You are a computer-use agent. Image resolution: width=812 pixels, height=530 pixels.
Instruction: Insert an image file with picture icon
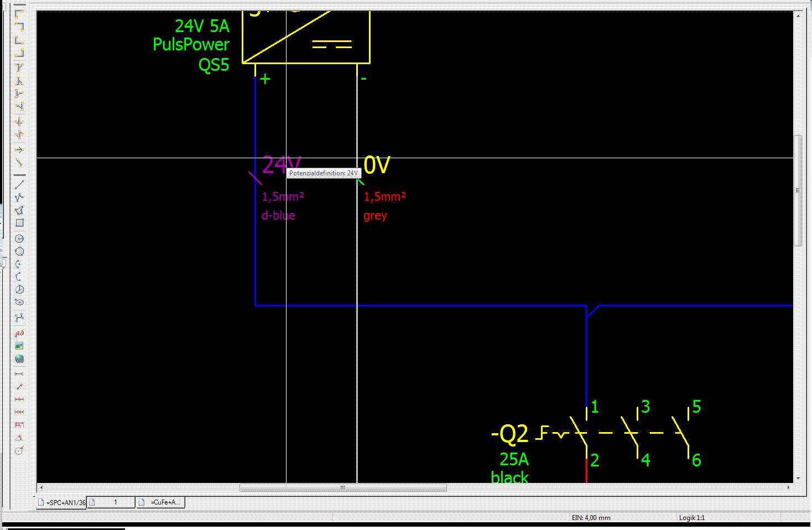pyautogui.click(x=19, y=346)
